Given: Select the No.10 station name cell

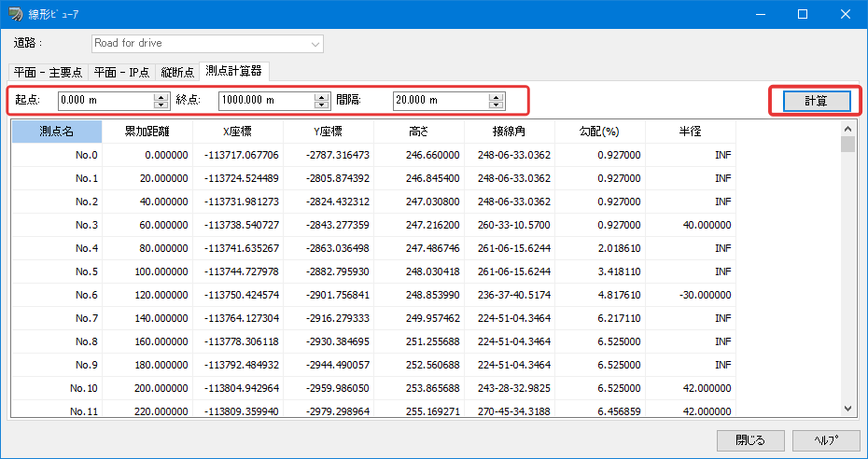Looking at the screenshot, I should coord(56,388).
